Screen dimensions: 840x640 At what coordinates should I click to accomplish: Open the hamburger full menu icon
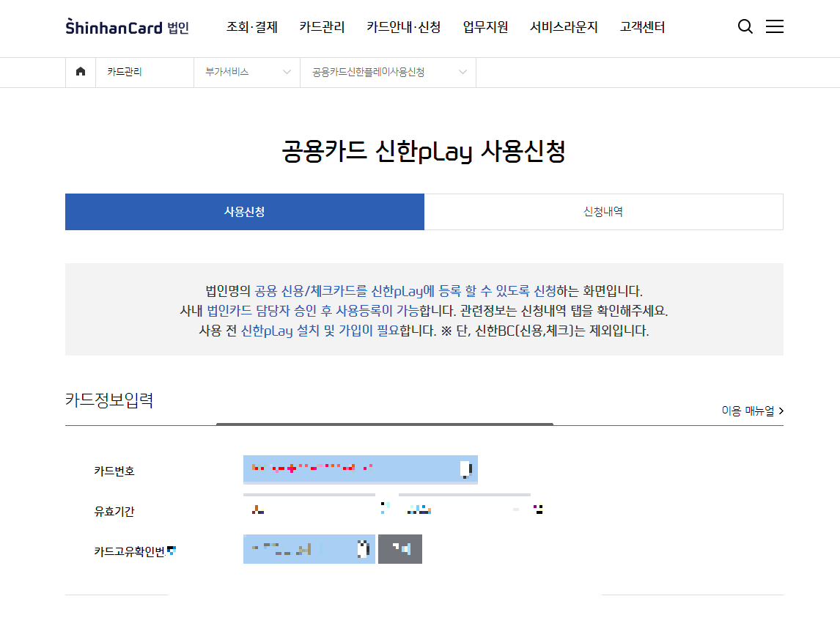[775, 26]
